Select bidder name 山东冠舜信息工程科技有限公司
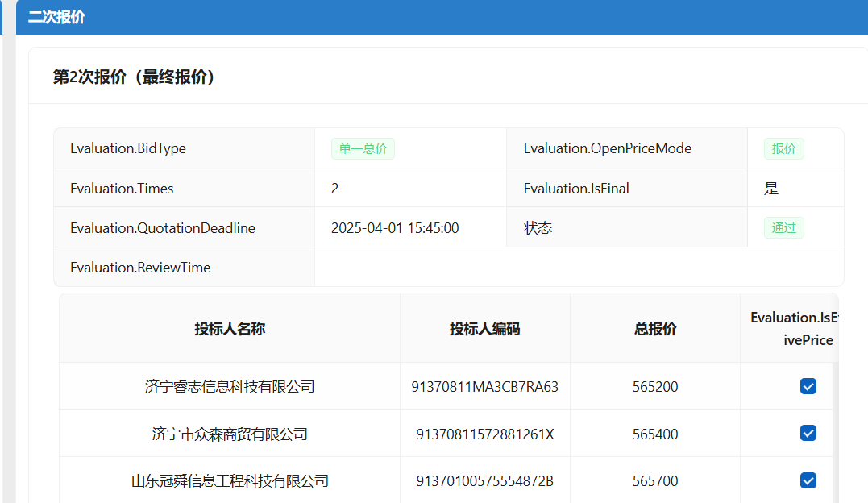 click(x=230, y=481)
